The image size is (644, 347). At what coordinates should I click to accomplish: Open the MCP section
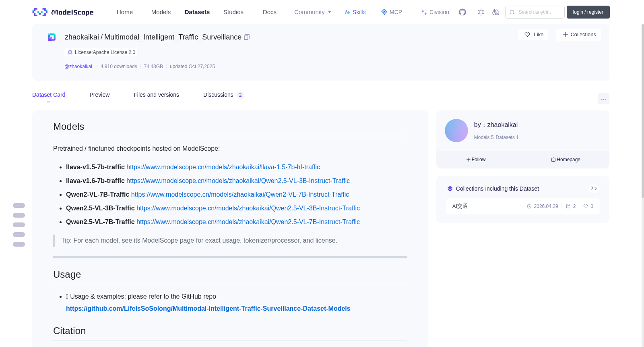pyautogui.click(x=391, y=12)
